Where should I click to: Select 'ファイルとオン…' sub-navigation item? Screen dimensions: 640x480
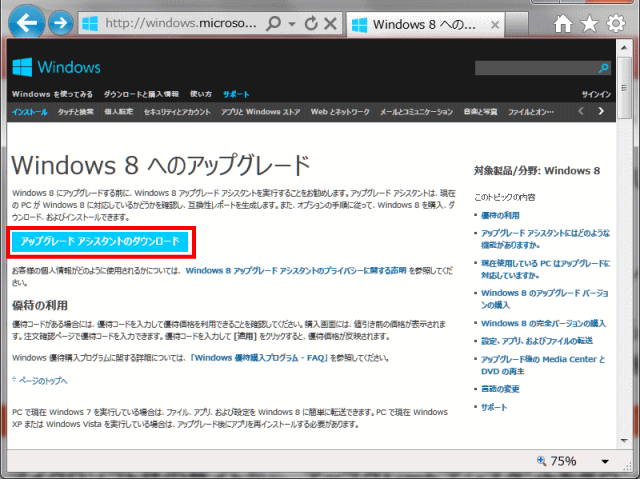pyautogui.click(x=531, y=112)
